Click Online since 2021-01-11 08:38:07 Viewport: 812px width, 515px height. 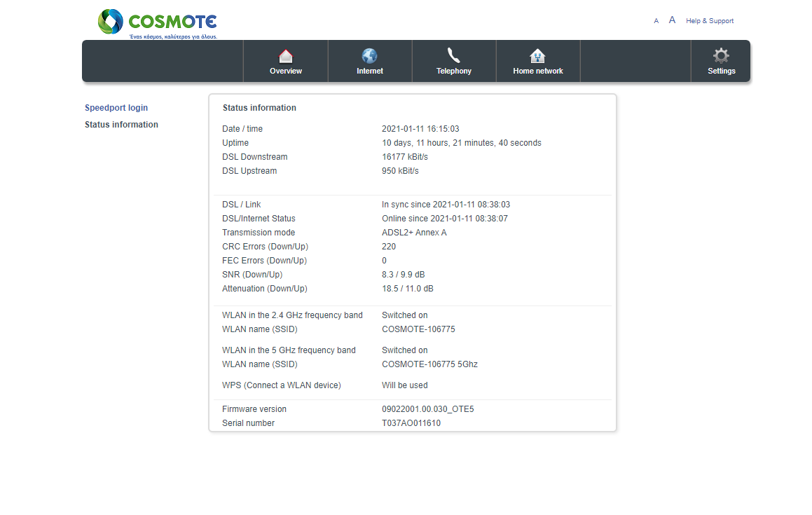pos(445,219)
